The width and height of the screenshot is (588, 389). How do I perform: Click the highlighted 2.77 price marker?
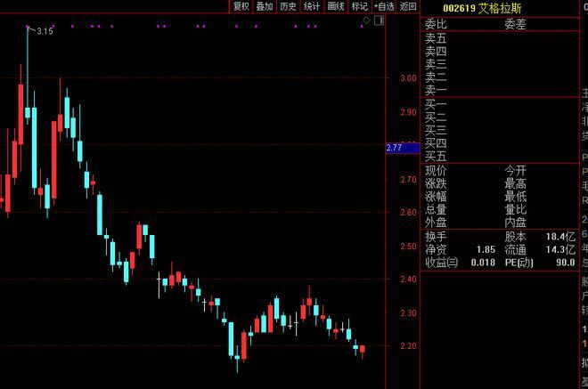point(403,148)
